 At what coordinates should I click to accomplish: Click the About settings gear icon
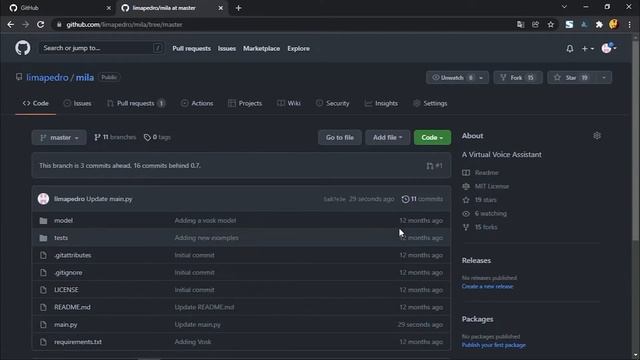(597, 136)
